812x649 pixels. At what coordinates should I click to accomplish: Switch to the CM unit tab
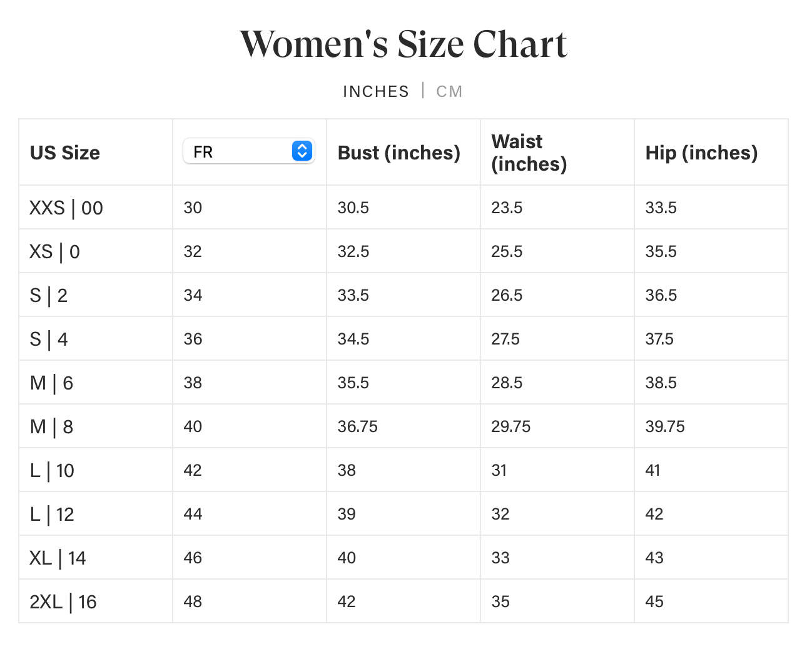(x=449, y=91)
